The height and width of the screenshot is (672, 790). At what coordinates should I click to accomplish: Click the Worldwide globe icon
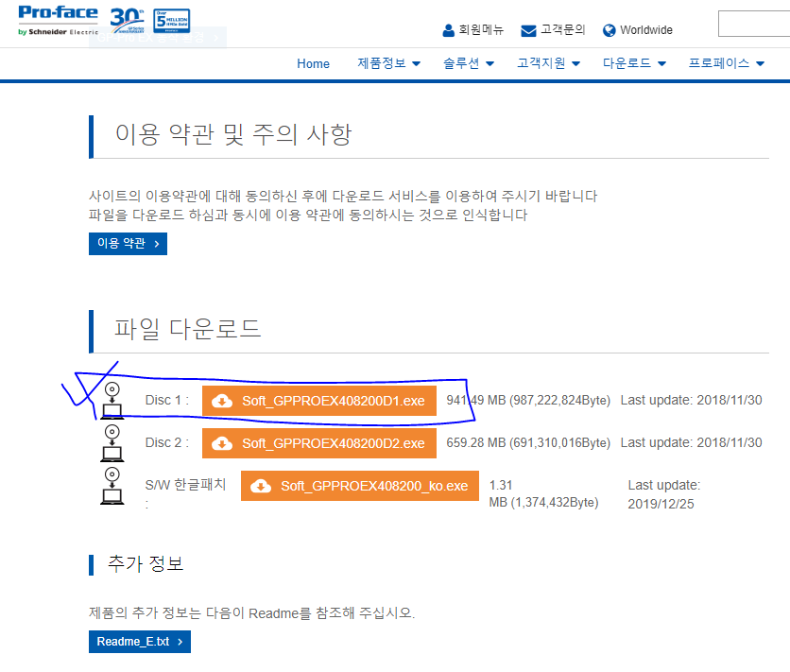click(609, 31)
